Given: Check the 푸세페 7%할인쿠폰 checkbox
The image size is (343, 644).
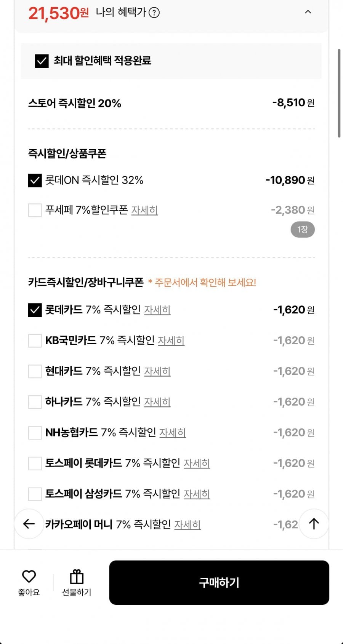Looking at the screenshot, I should coord(35,210).
